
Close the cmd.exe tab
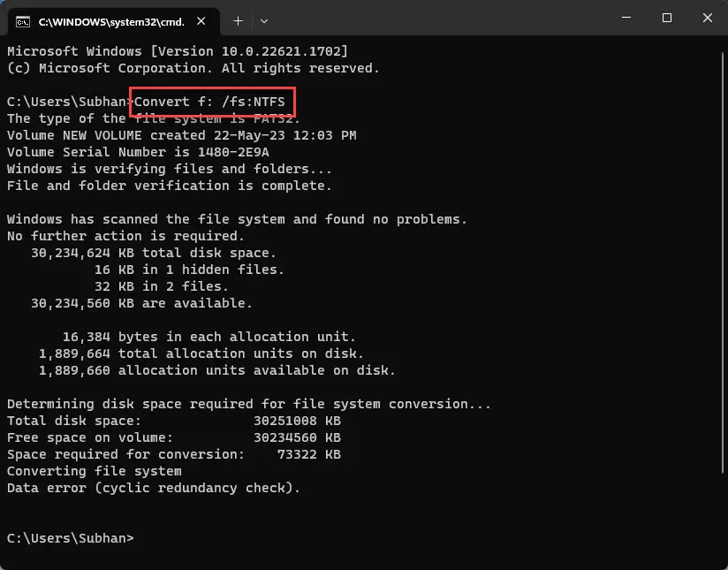click(201, 21)
